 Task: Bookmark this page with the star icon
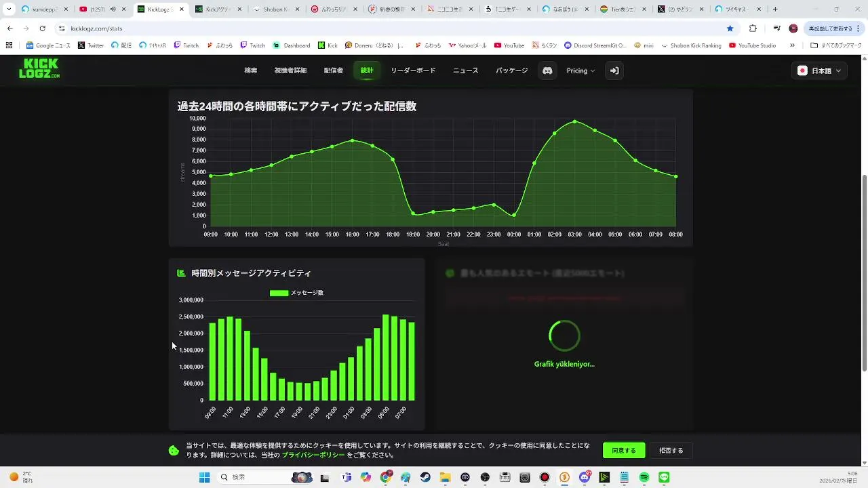(730, 28)
